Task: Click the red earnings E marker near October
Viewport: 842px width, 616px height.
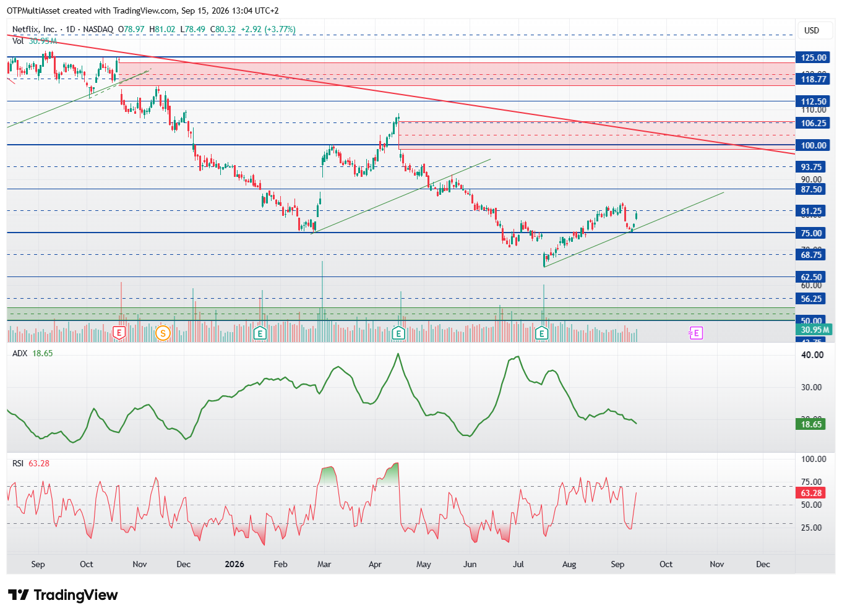Action: tap(119, 333)
